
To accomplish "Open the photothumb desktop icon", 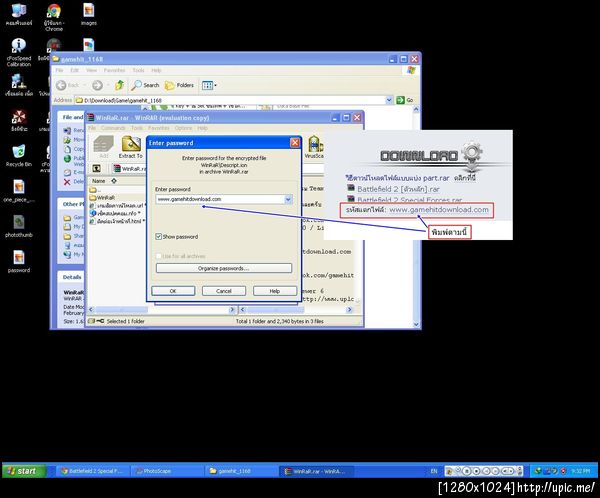I will [19, 226].
